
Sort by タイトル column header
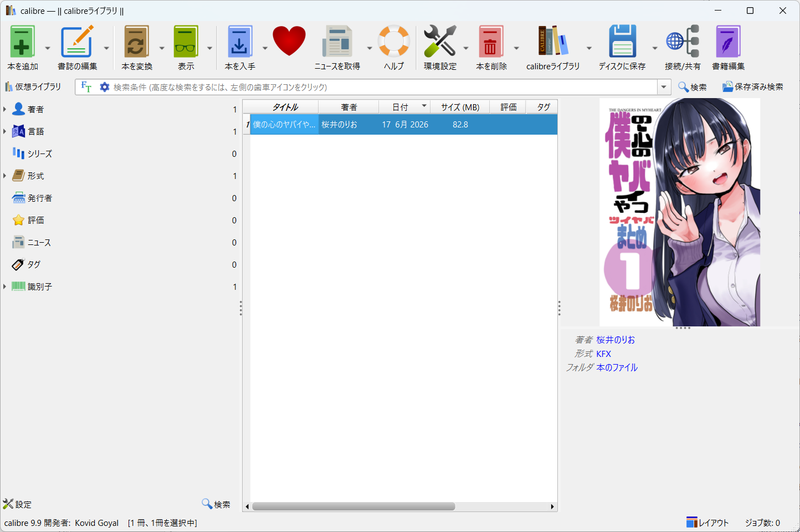tap(284, 107)
